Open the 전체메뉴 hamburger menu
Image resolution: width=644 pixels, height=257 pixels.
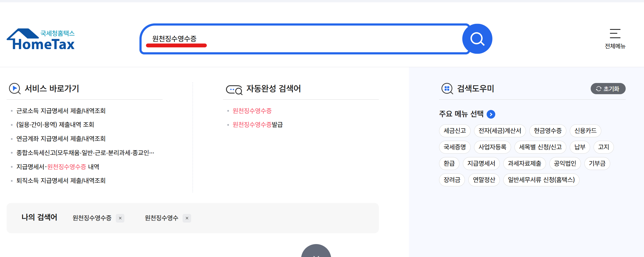pyautogui.click(x=614, y=38)
